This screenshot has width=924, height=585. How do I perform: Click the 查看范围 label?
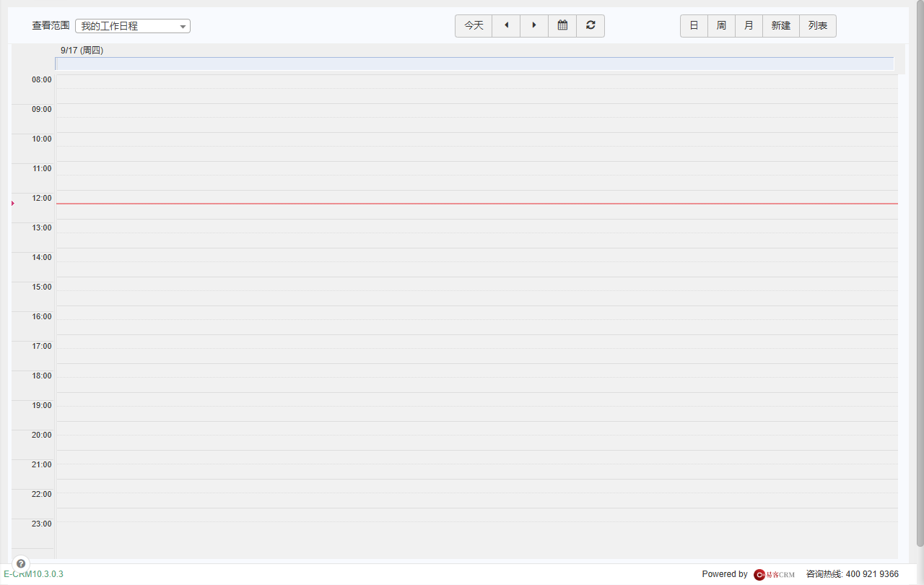(51, 26)
